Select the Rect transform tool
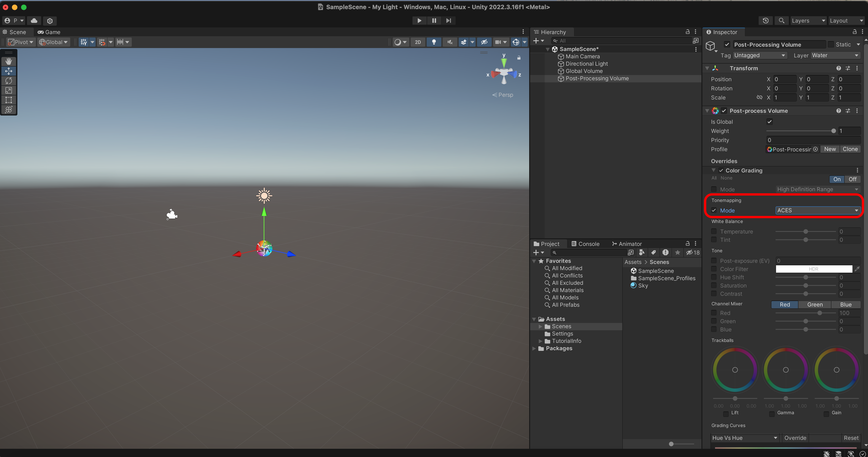This screenshot has width=868, height=457. tap(9, 100)
